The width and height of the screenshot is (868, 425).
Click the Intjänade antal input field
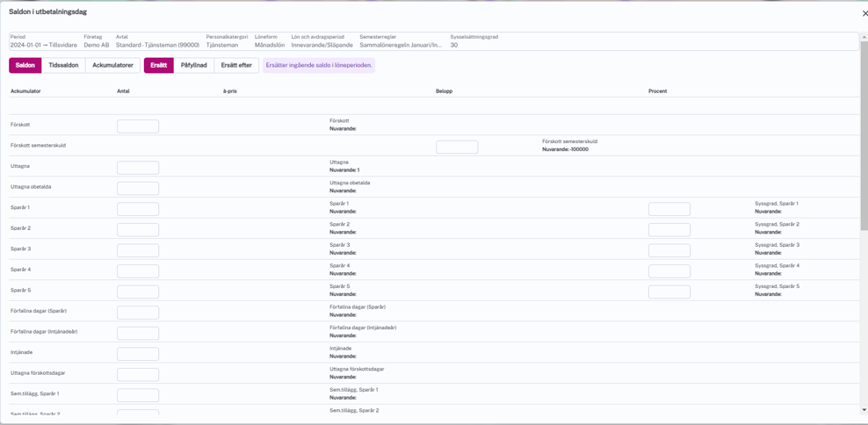[x=138, y=354]
